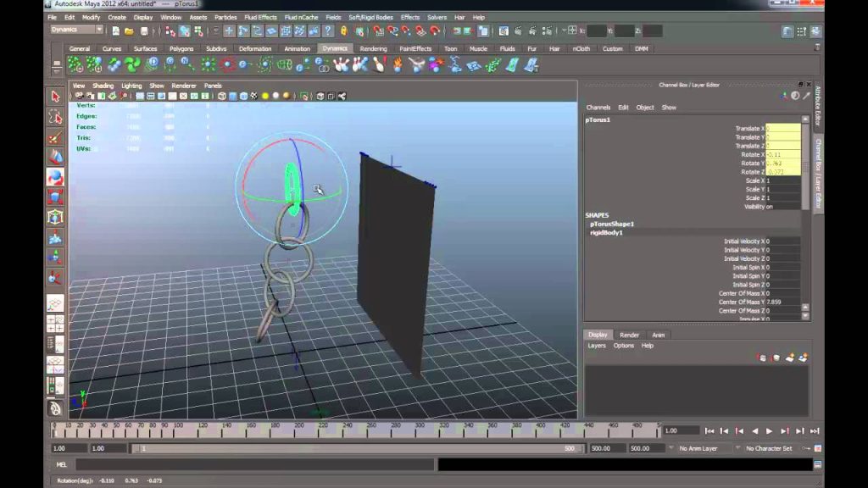Click the current frame field
Screen dimensions: 868x488
click(x=681, y=431)
